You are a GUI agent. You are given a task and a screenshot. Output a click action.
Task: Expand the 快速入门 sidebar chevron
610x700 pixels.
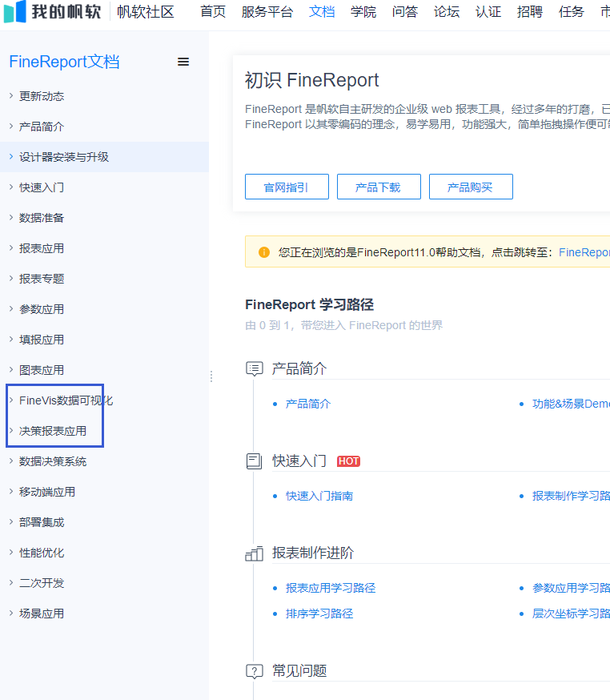(11, 187)
